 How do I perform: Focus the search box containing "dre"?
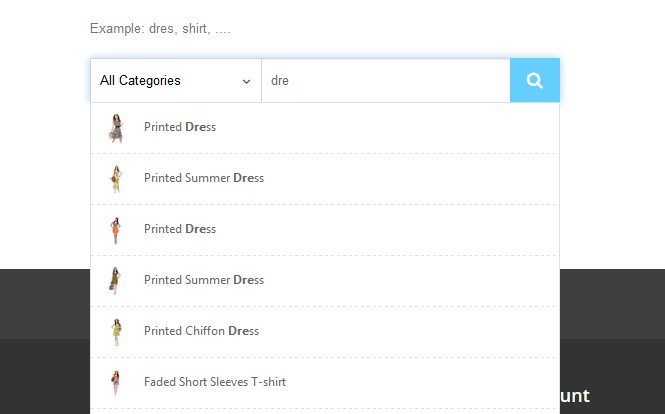tap(385, 81)
